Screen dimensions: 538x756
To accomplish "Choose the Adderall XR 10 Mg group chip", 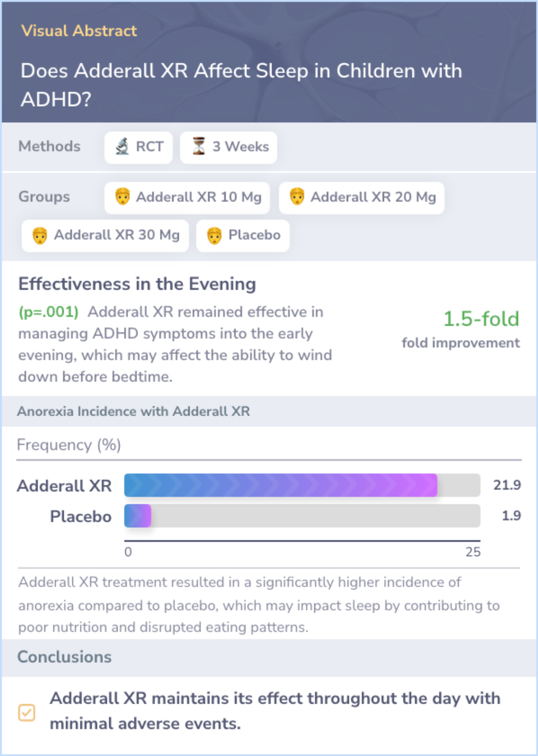I will click(187, 198).
